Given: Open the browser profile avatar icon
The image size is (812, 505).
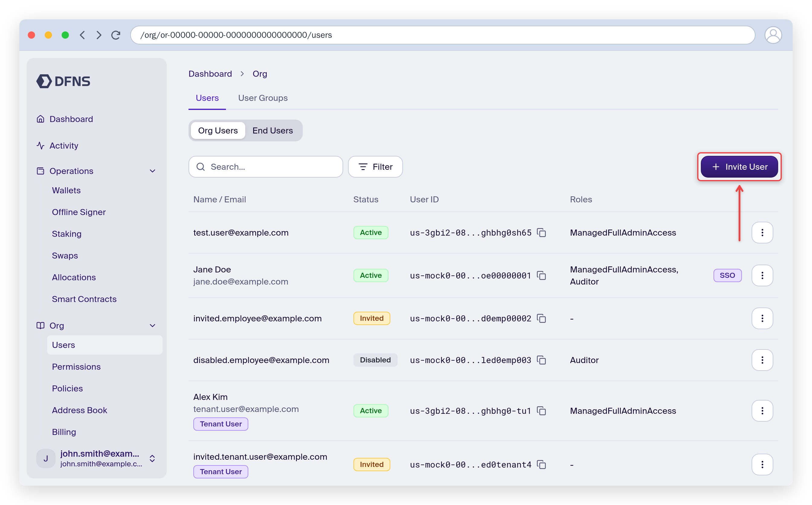Looking at the screenshot, I should coord(773,35).
